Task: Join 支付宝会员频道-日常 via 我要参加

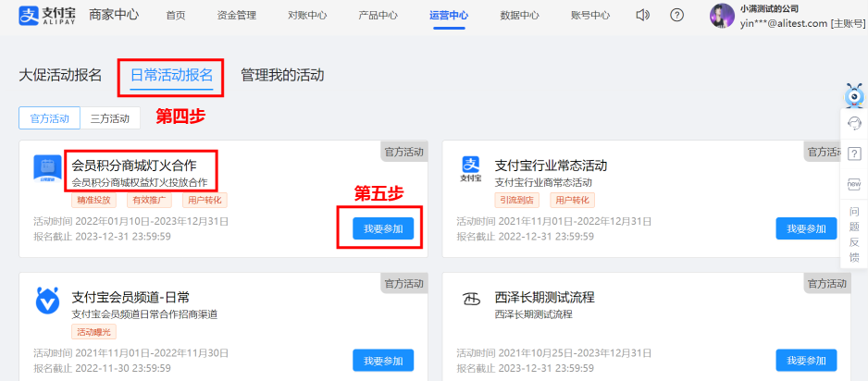Action: click(383, 361)
